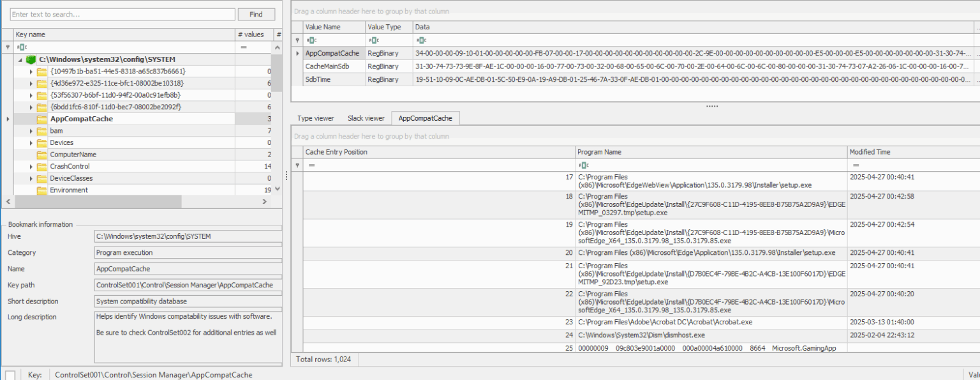This screenshot has width=980, height=380.
Task: Click the search text field
Action: pos(122,14)
